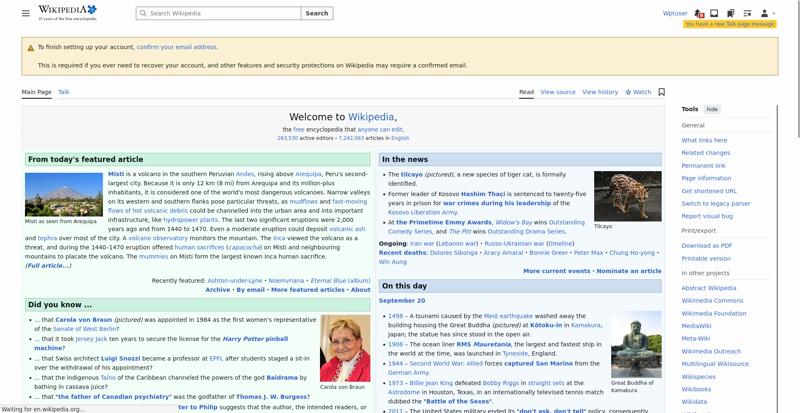Open the user account menu icon

coord(767,13)
